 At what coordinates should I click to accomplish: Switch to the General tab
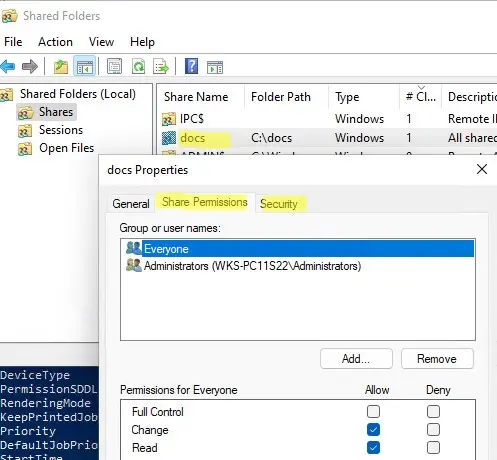131,203
